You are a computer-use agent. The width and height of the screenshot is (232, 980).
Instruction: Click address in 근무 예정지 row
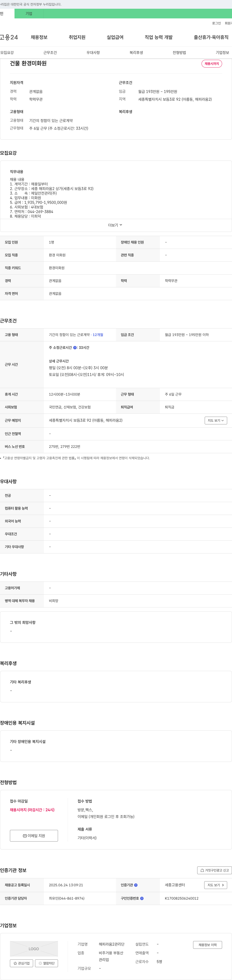(x=86, y=420)
